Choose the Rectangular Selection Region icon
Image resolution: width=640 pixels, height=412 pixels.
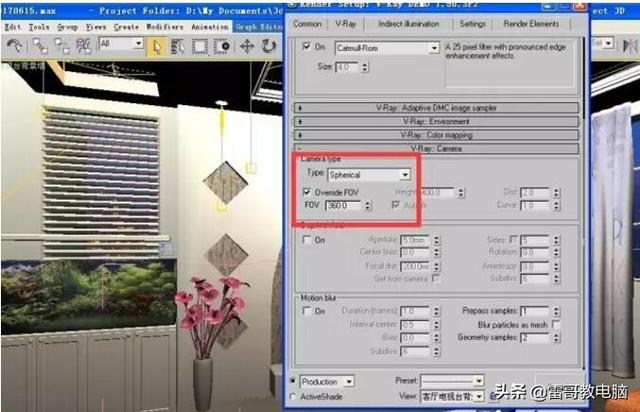coord(200,47)
